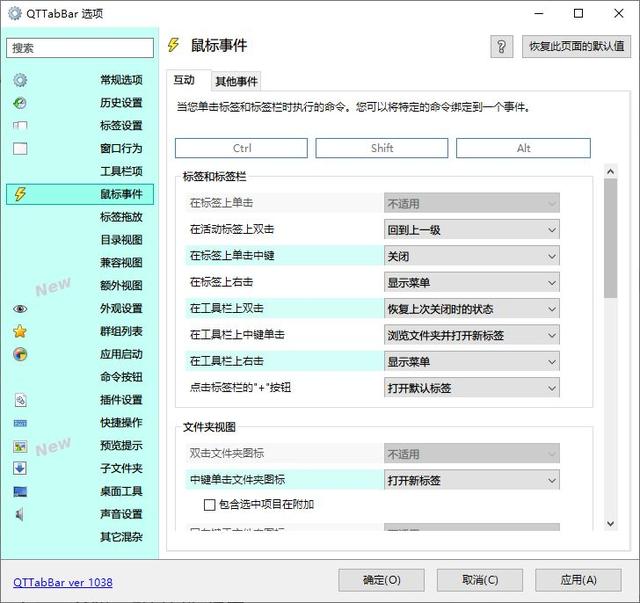This screenshot has width=640, height=603.
Task: Click the scrollbar up arrow
Action: click(611, 171)
